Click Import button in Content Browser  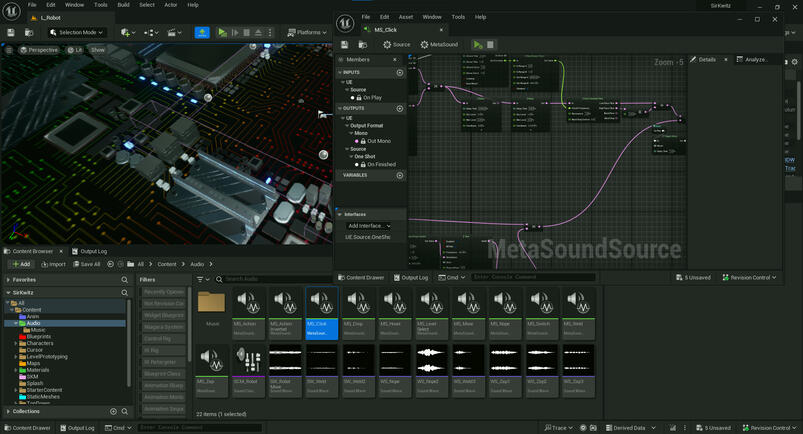[53, 264]
